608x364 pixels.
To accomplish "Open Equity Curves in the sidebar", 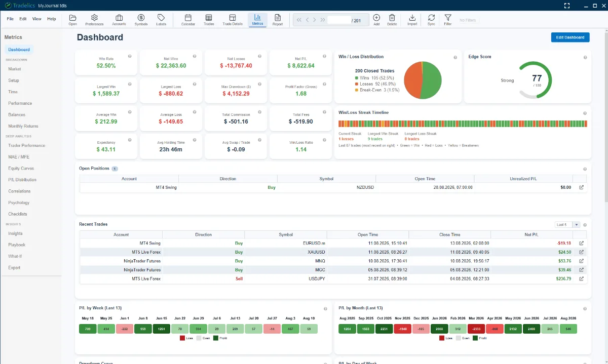I will click(x=21, y=168).
